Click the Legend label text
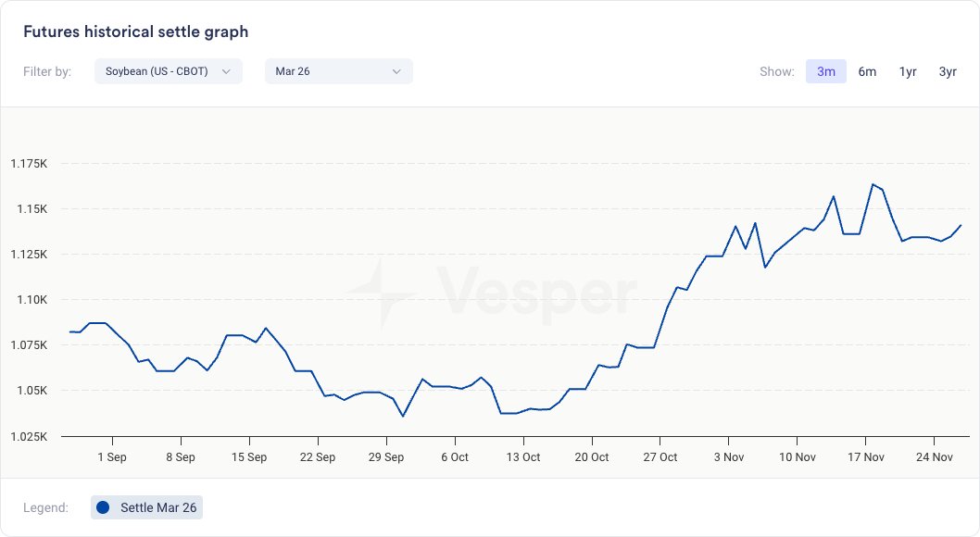The image size is (980, 537). tap(45, 507)
